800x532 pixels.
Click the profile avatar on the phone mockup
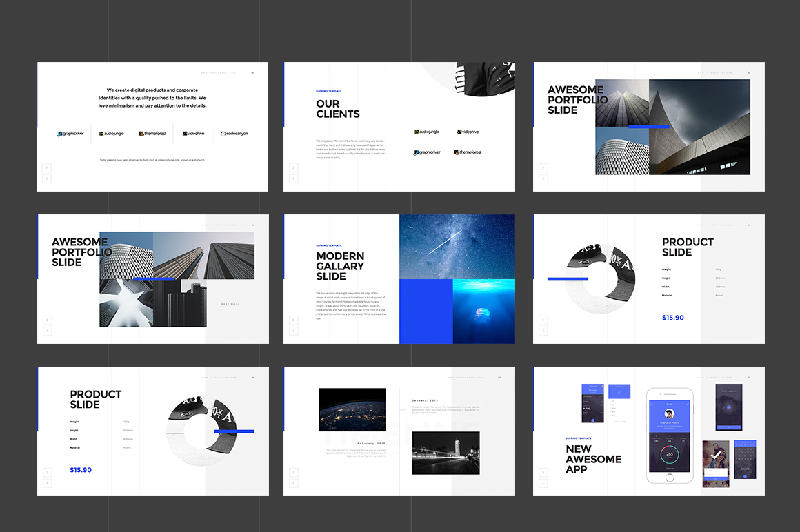(x=668, y=414)
